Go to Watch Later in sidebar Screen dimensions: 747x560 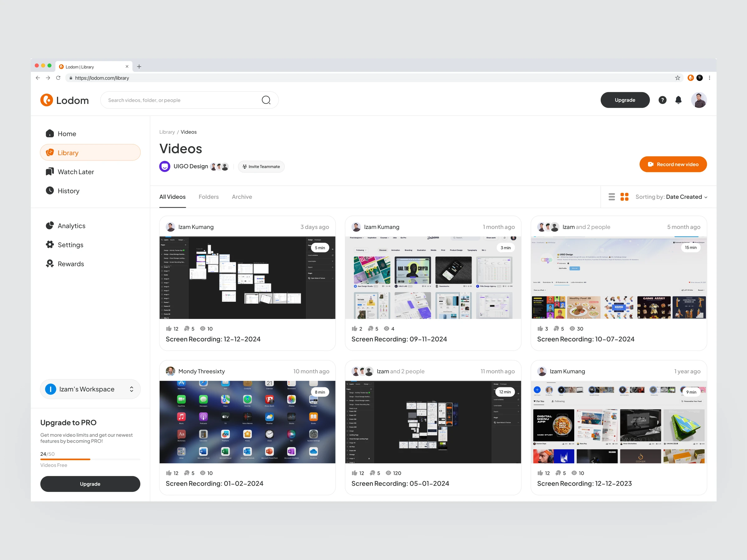coord(76,172)
